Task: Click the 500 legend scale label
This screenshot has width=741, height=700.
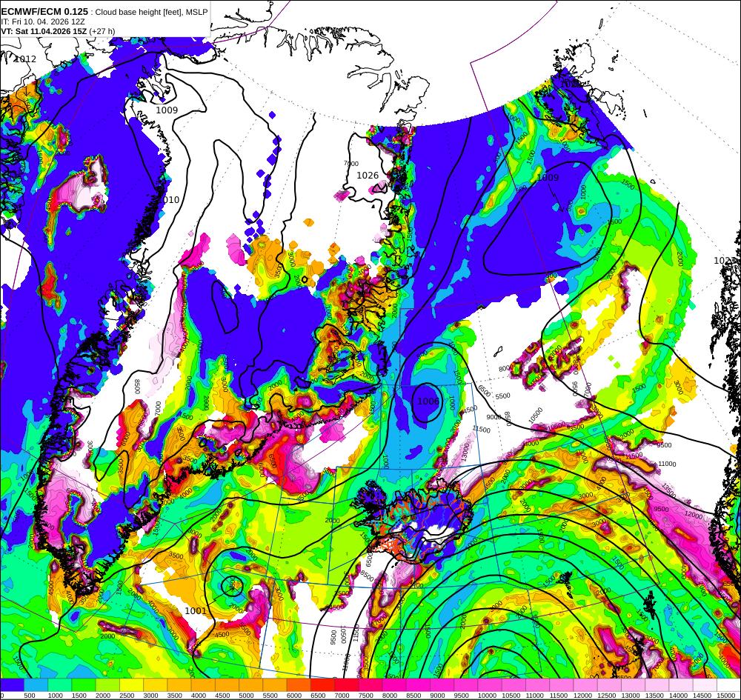Action: pos(30,696)
